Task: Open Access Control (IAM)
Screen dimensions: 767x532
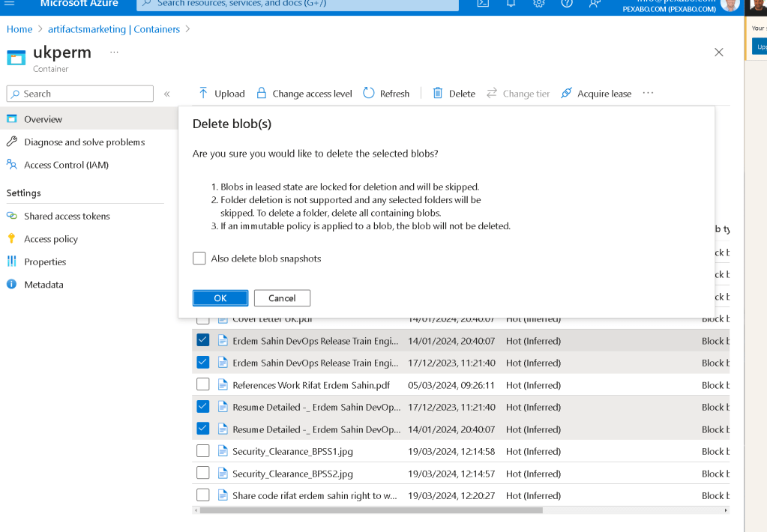Action: [66, 165]
